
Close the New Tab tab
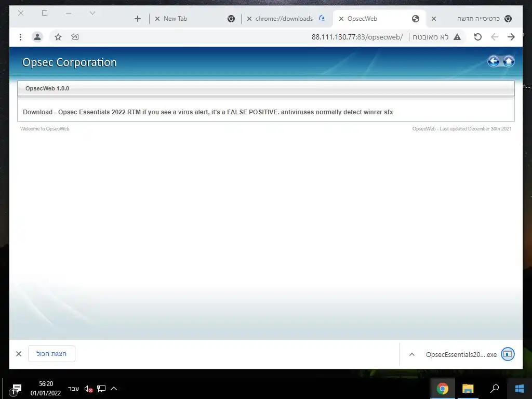tap(157, 19)
